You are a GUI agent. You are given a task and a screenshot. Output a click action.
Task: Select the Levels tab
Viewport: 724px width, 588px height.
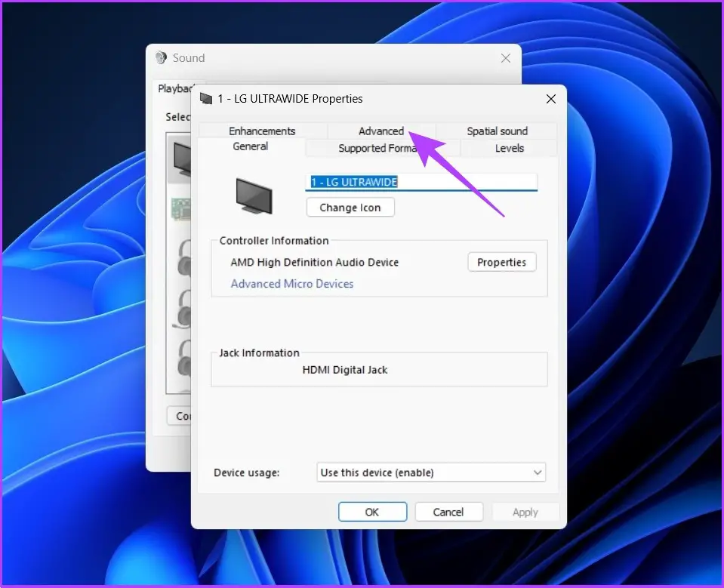pos(509,149)
